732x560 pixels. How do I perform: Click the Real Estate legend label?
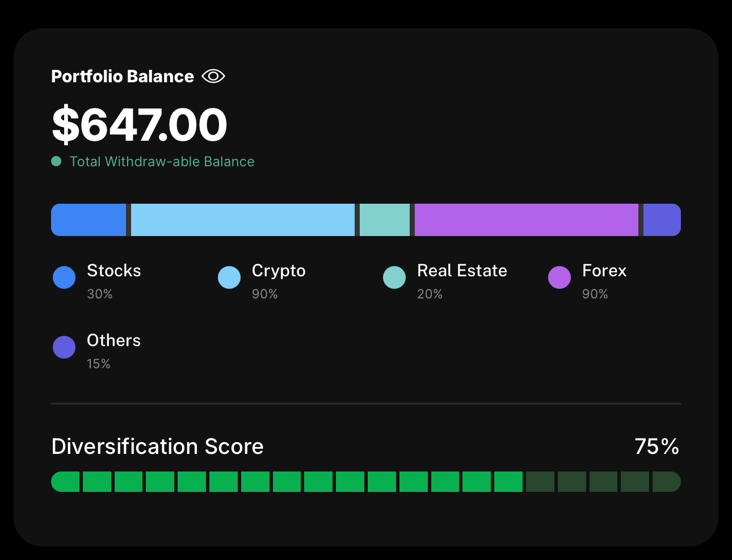pyautogui.click(x=462, y=271)
